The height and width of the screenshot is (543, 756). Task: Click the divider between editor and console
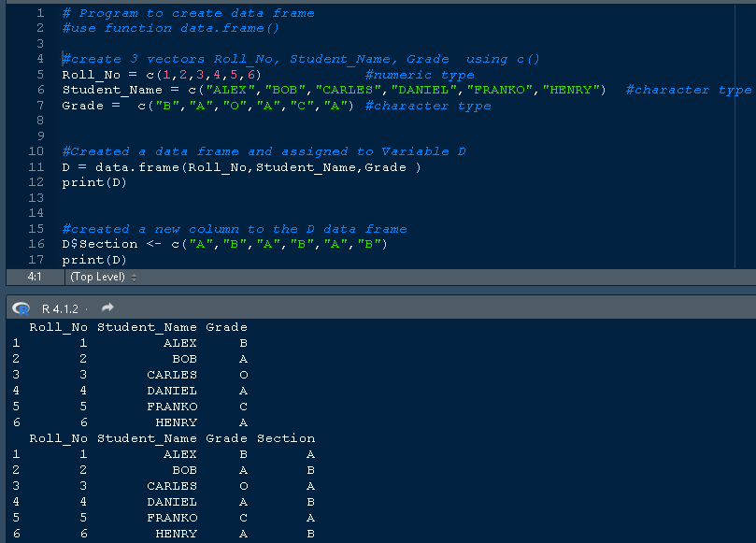tap(378, 290)
